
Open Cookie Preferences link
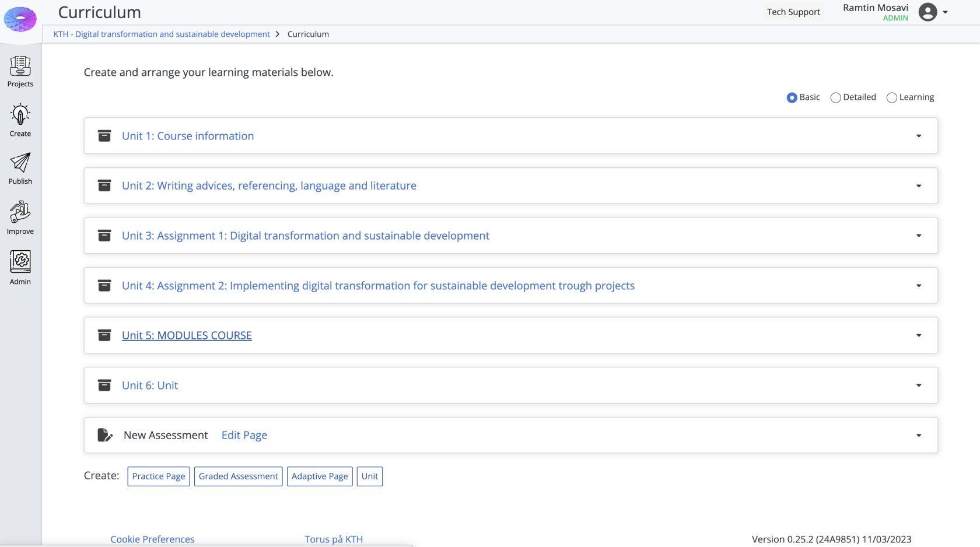(x=152, y=539)
